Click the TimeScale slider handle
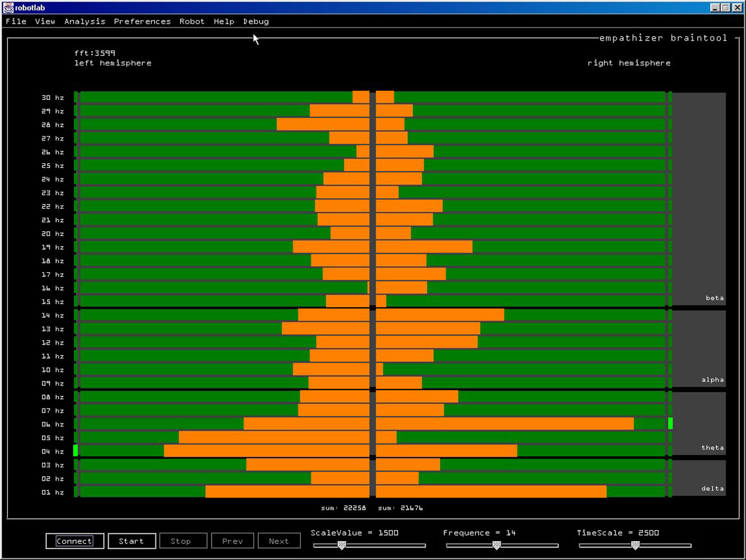 click(635, 546)
